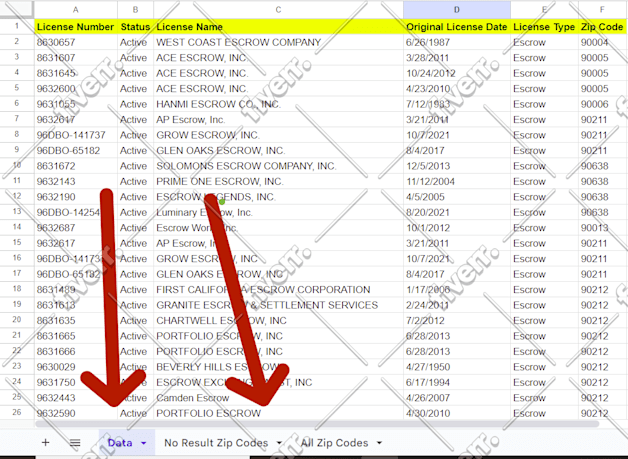Select BEVERLY HILLS ESCROW cell
The height and width of the screenshot is (459, 628).
[x=278, y=367]
